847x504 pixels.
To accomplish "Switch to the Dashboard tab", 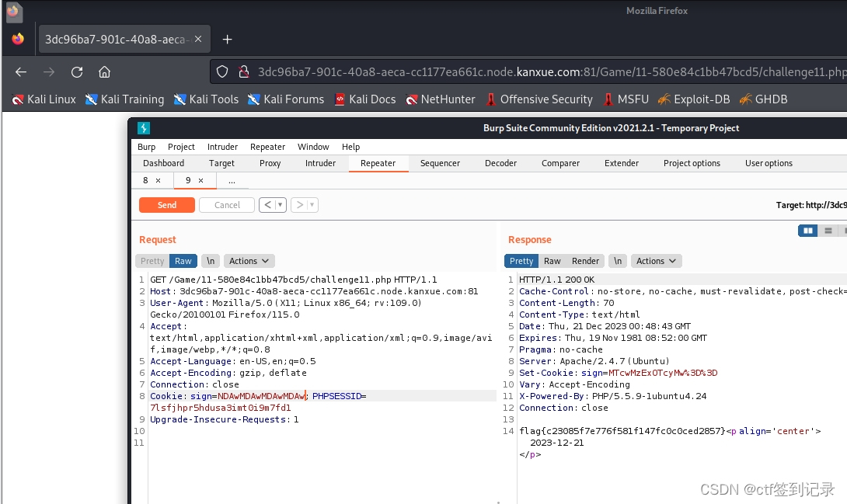I will click(x=164, y=163).
